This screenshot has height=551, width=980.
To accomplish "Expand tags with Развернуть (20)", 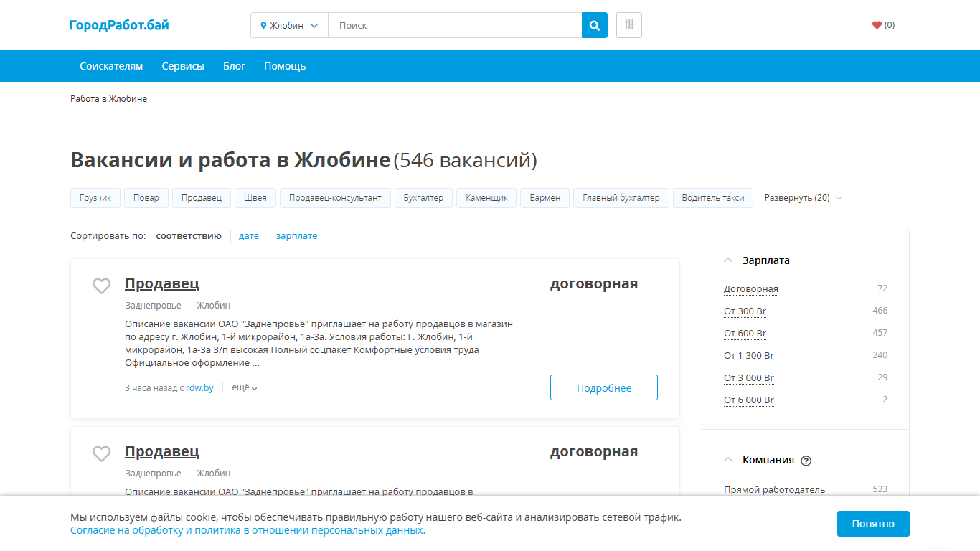I will click(x=803, y=198).
